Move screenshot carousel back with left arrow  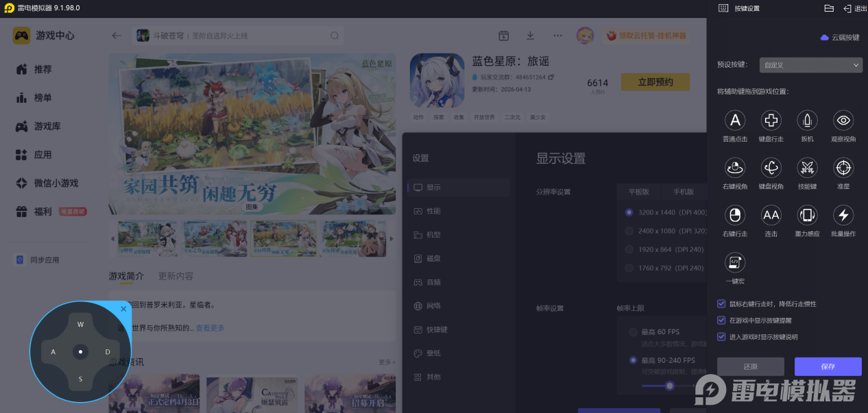(113, 238)
